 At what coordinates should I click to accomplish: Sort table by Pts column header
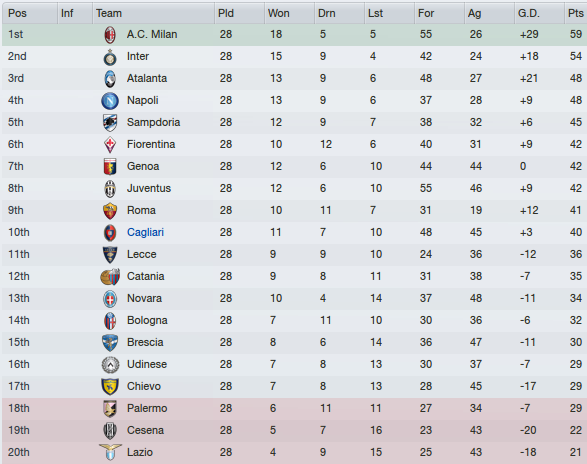(x=575, y=13)
